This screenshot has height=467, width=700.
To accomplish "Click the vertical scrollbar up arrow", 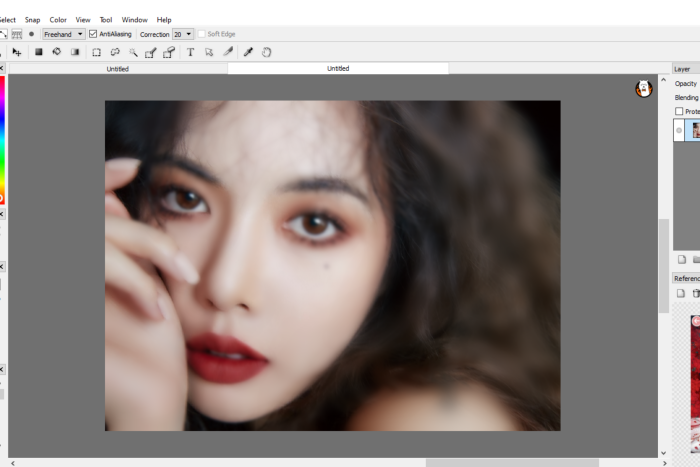I will (x=663, y=80).
